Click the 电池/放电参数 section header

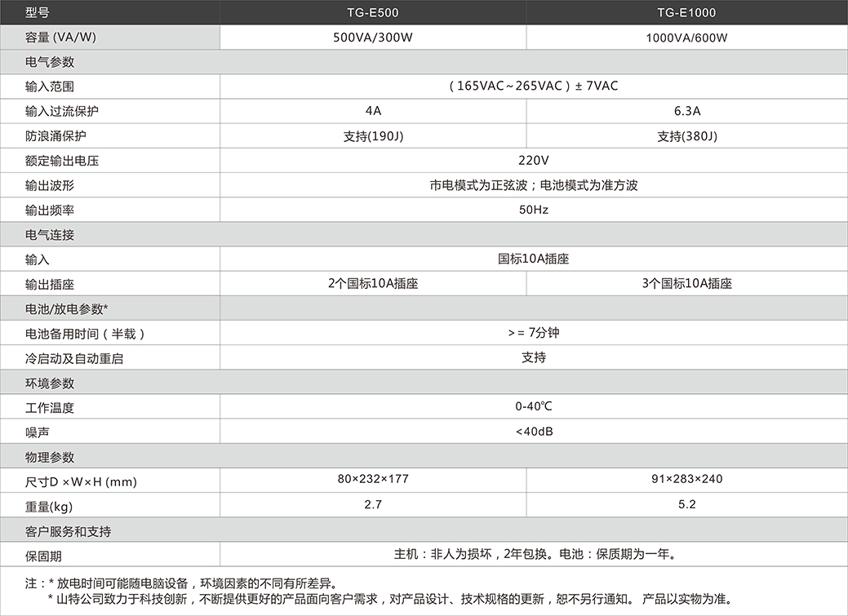(49, 308)
